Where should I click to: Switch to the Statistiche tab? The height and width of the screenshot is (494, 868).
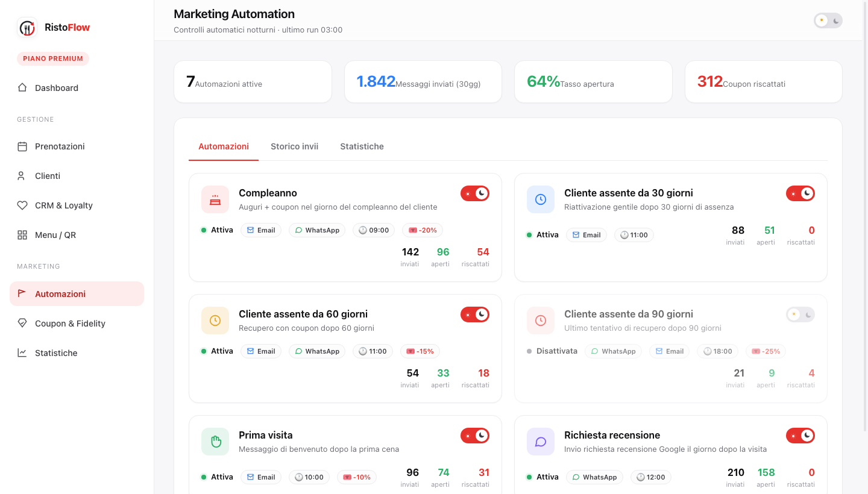pos(362,146)
